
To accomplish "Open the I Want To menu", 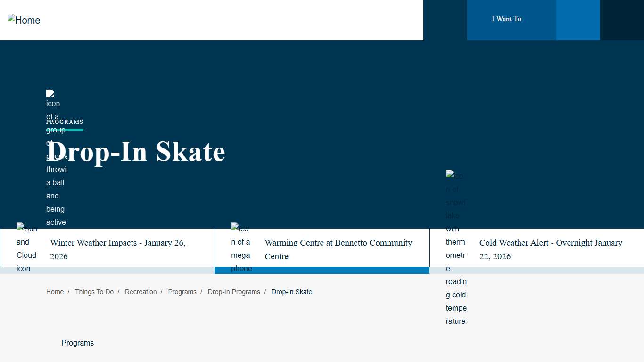I will tap(506, 19).
